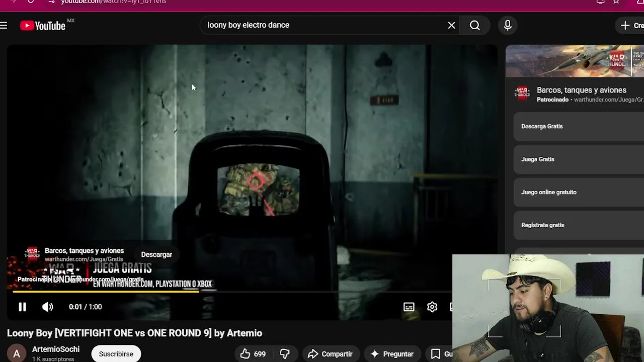Screen dimensions: 644x362
Task: Click the Juega Gratis ad link
Action: click(x=579, y=159)
